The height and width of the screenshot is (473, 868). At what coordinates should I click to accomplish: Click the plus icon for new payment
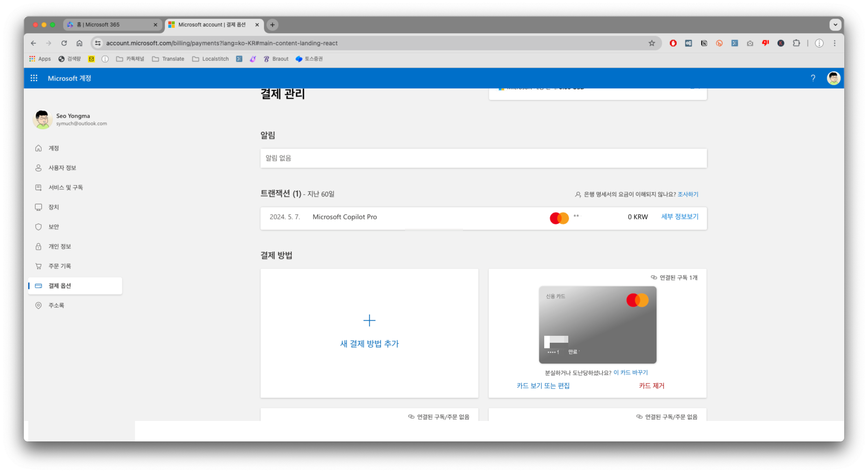pos(369,320)
